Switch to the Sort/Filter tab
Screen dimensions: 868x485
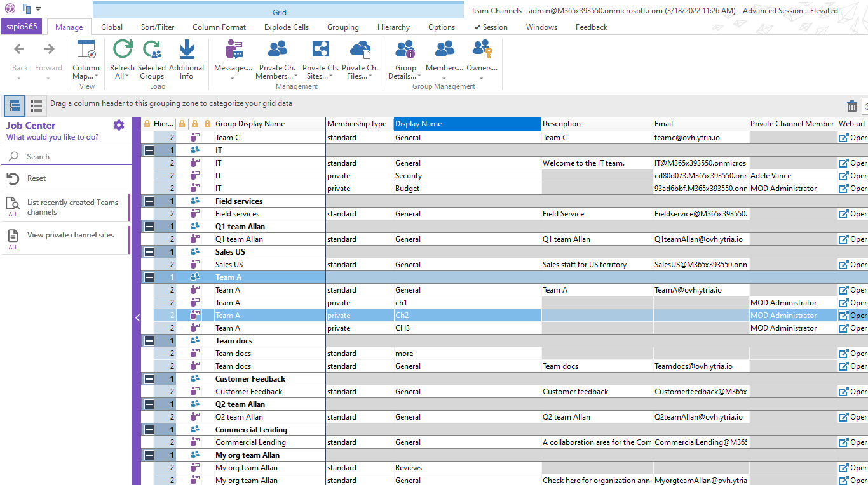click(158, 27)
